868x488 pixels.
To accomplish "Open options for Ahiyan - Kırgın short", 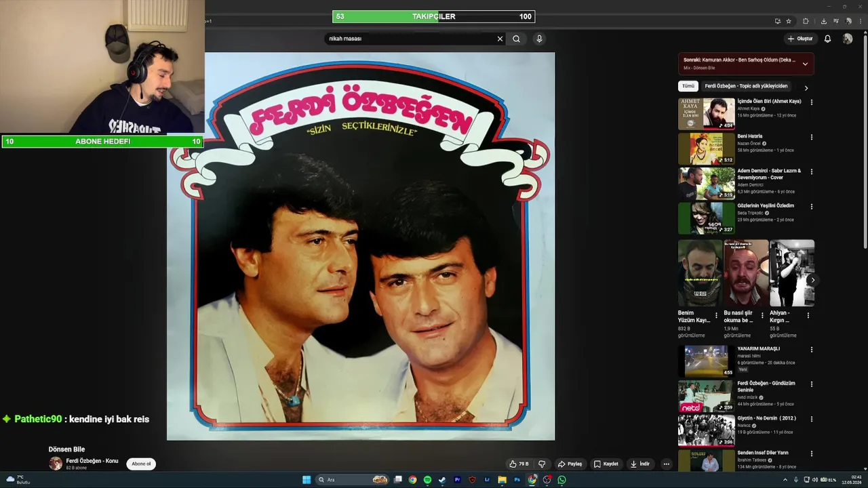I will [808, 315].
